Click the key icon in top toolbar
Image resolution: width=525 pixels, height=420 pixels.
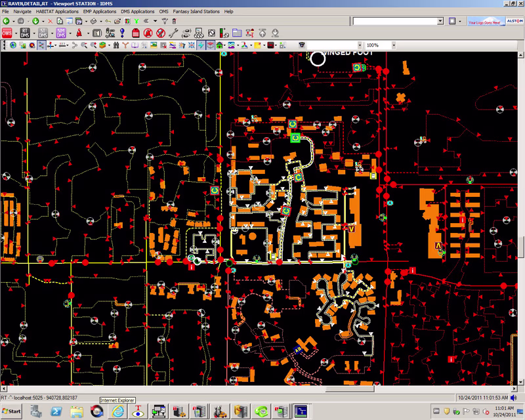[x=108, y=21]
